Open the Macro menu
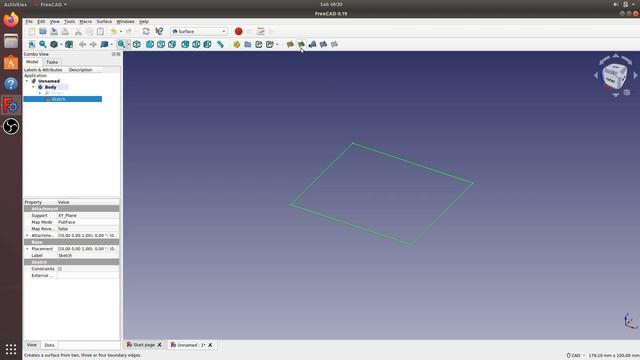 (85, 22)
